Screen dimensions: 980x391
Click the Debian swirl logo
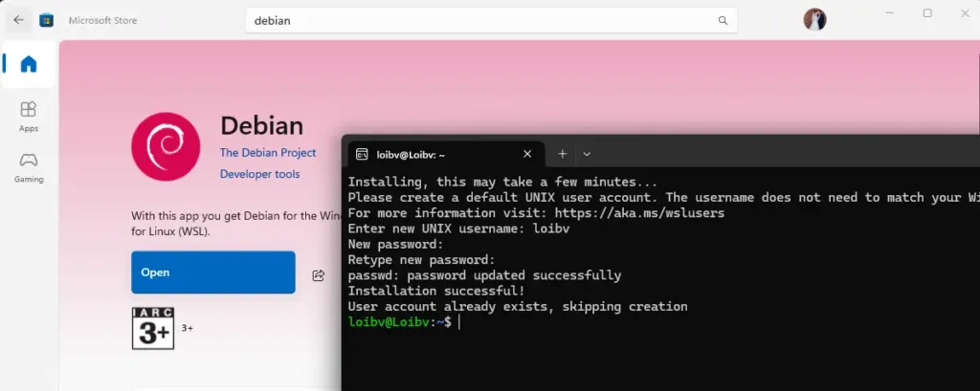166,146
